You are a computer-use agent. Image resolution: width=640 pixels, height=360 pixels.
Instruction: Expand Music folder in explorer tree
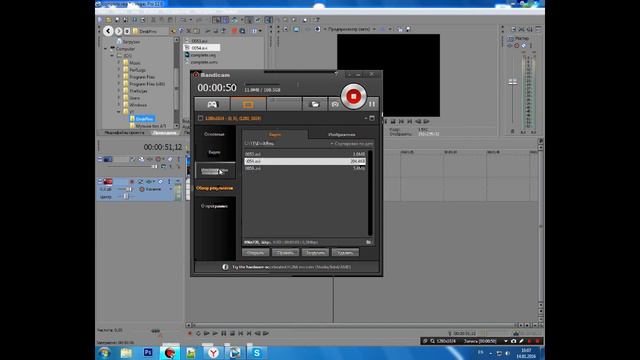(119, 63)
